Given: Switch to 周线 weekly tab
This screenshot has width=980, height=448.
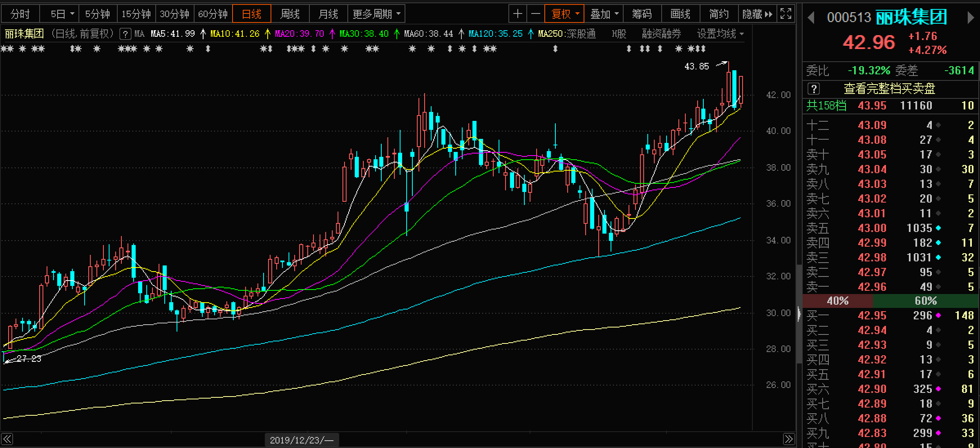Looking at the screenshot, I should 290,14.
